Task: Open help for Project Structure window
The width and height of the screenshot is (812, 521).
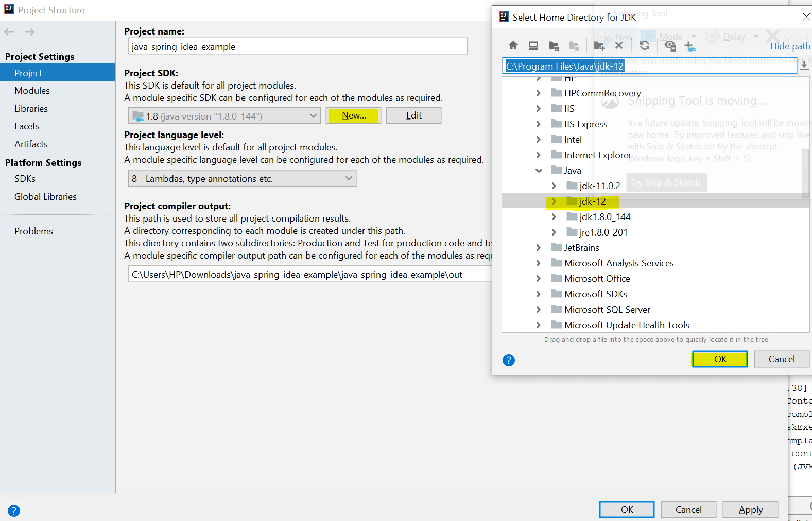Action: 14,511
